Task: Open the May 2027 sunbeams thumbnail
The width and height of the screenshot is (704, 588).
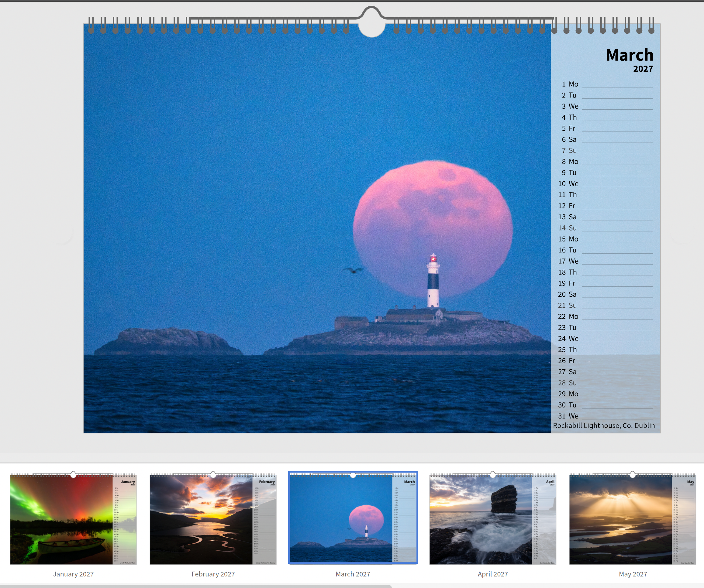Action: (x=633, y=518)
